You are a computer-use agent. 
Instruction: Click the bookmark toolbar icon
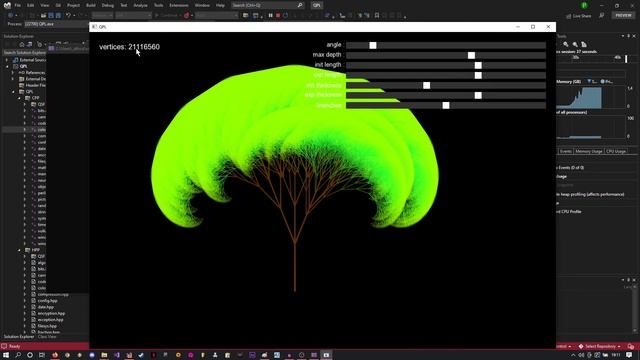pyautogui.click(x=377, y=16)
